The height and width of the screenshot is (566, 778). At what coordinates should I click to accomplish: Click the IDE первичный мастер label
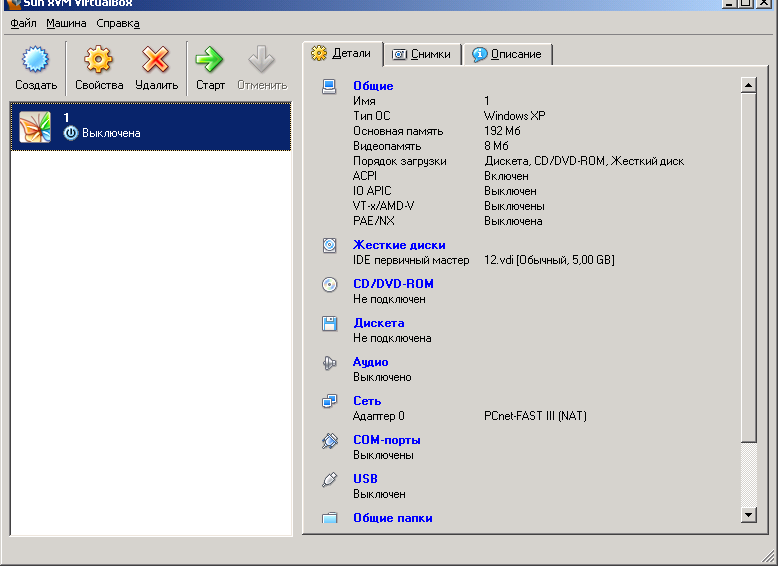coord(411,260)
